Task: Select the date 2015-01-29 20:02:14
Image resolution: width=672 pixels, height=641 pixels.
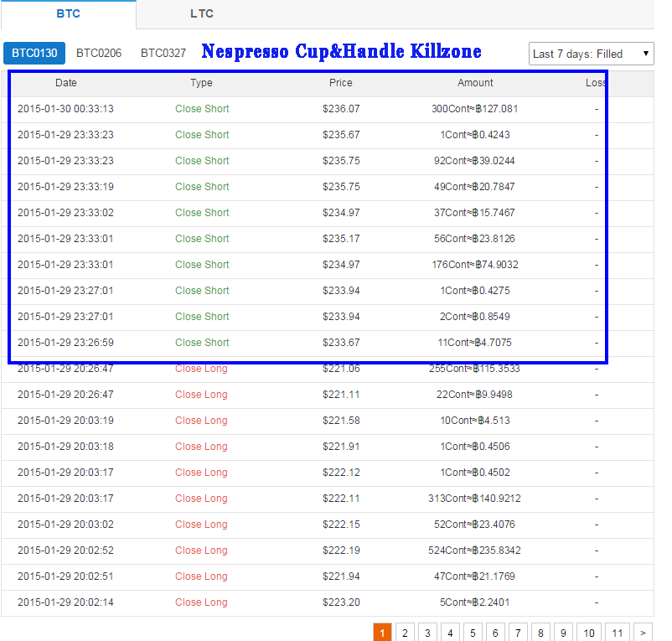Action: coord(65,602)
